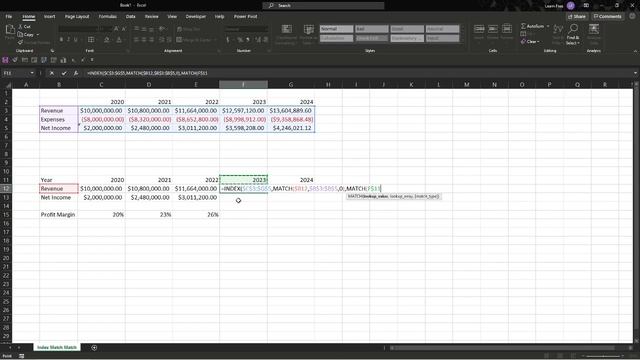Open Ribbon Display Options in title bar
Screen dimensions: 640x360
[586, 6]
